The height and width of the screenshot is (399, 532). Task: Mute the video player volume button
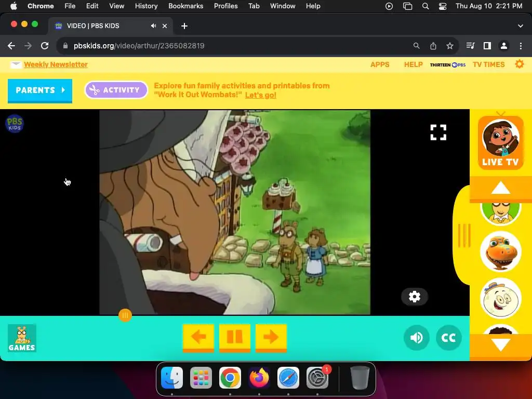click(x=416, y=338)
